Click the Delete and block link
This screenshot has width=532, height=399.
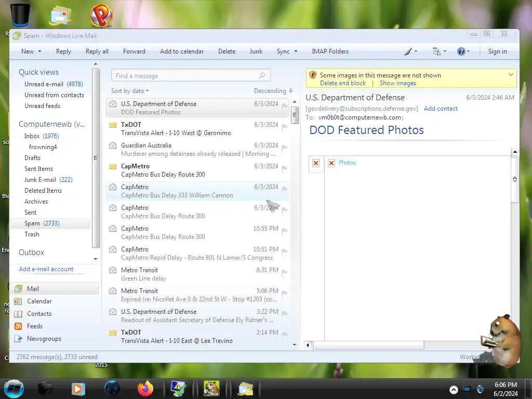(x=343, y=83)
